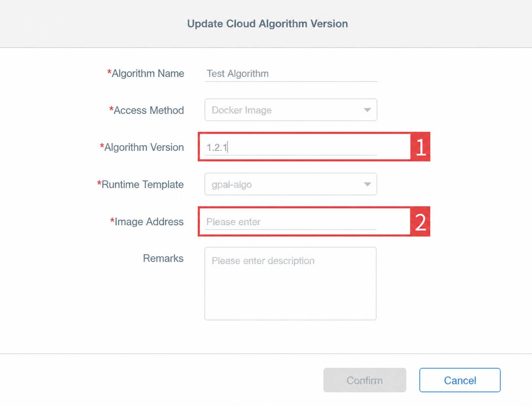Click the Remarks label
Viewport: 532px width, 406px height.
[x=163, y=258]
